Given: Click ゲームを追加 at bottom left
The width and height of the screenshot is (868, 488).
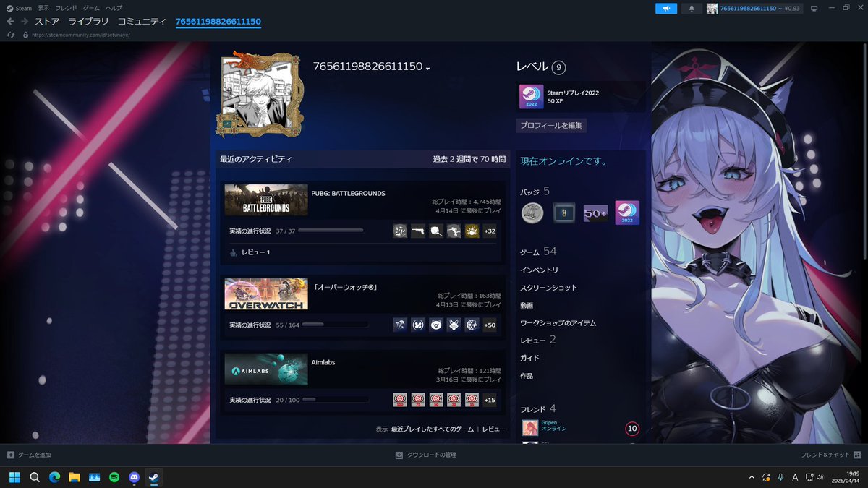Looking at the screenshot, I should [29, 455].
